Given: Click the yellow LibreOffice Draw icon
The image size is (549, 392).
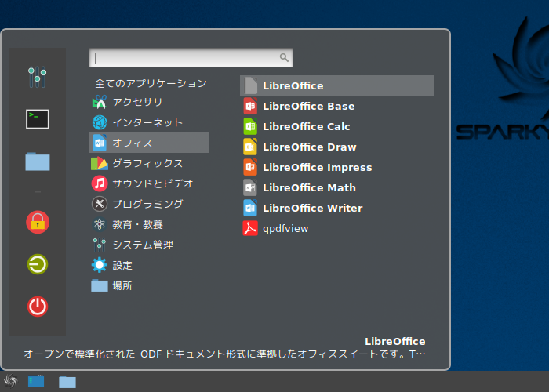Looking at the screenshot, I should pos(250,147).
